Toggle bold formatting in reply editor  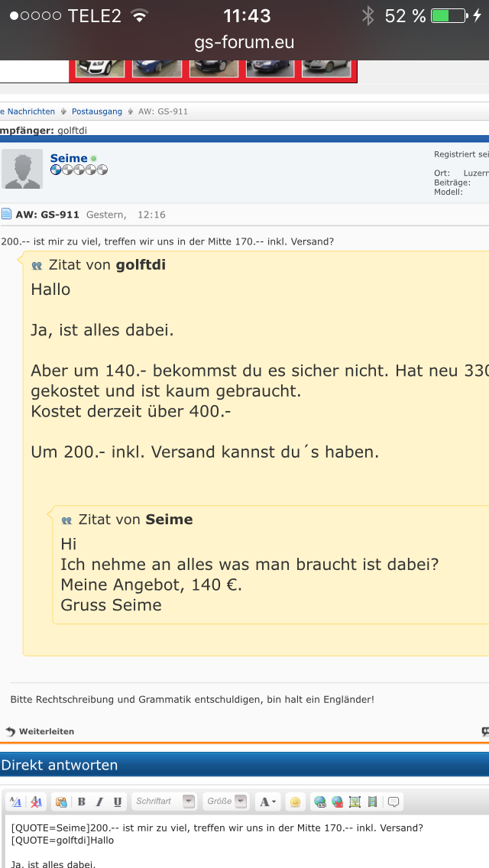point(82,802)
